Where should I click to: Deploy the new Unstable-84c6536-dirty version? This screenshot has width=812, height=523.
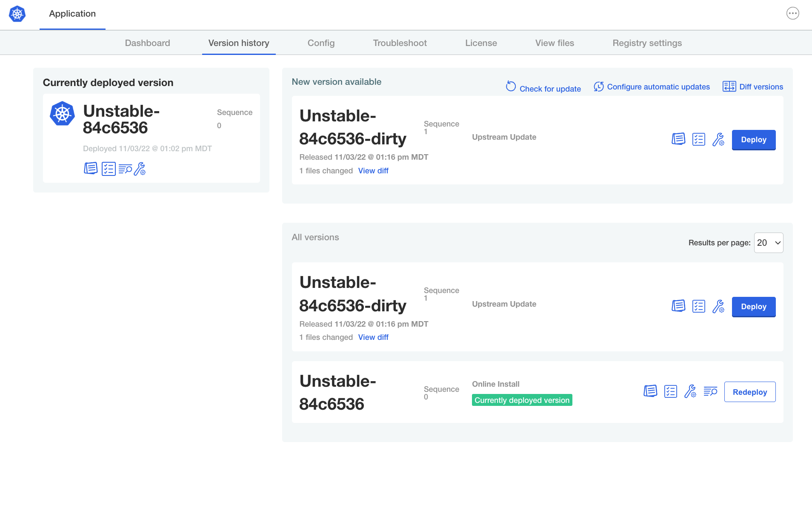(x=753, y=140)
